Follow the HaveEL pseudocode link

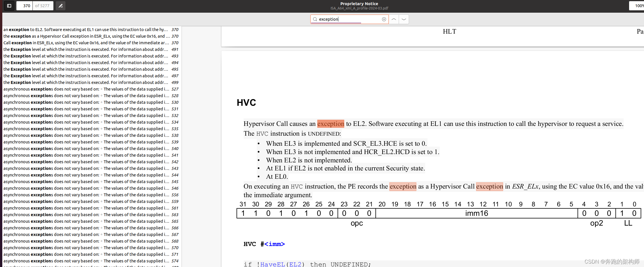(273, 264)
